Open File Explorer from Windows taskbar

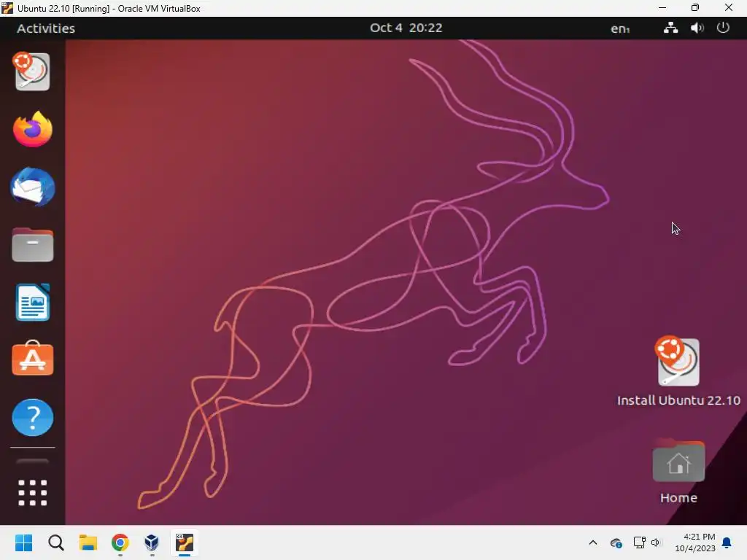pyautogui.click(x=88, y=542)
